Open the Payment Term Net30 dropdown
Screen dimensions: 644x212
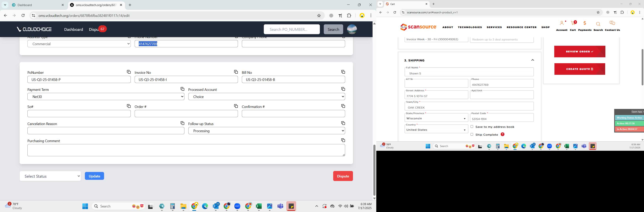(106, 97)
